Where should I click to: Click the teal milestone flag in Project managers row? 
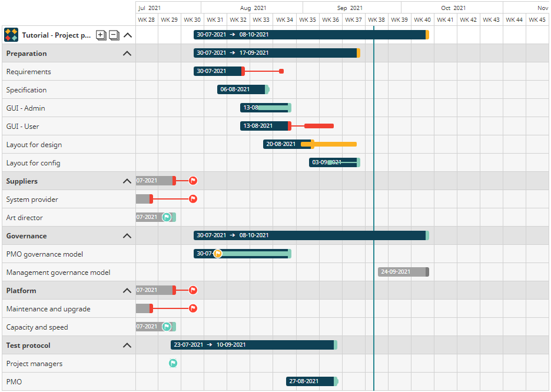pos(173,363)
